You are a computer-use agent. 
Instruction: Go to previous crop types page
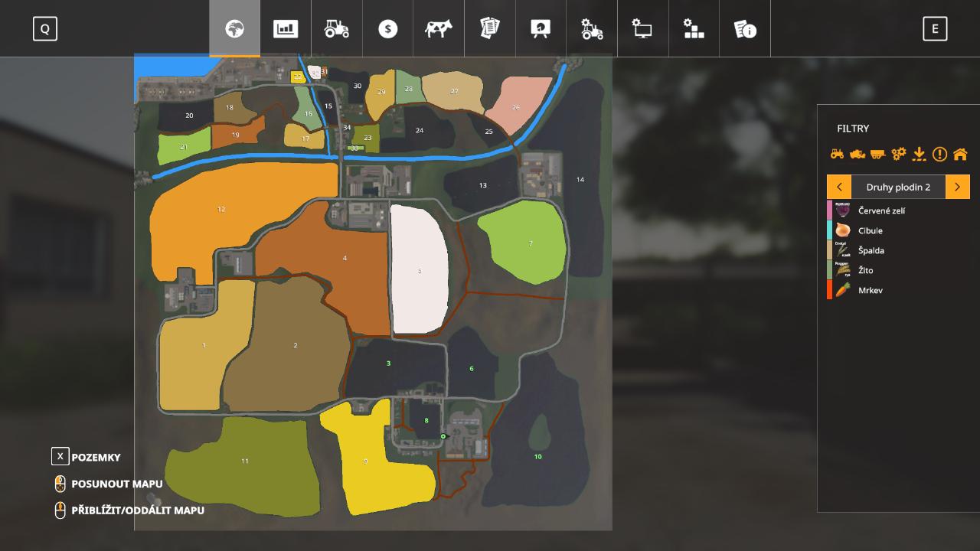[x=839, y=187]
